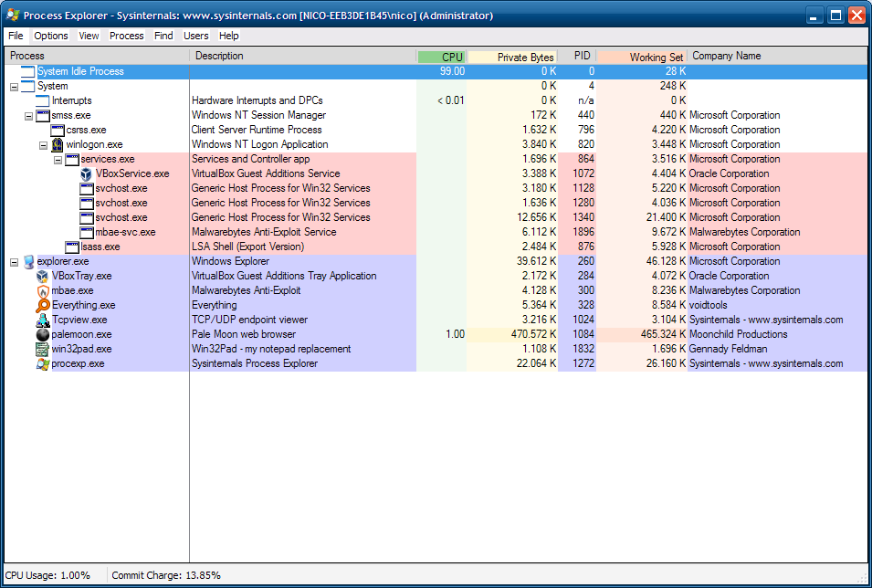The image size is (872, 588).
Task: Click the Interrupts process icon
Action: [x=42, y=100]
